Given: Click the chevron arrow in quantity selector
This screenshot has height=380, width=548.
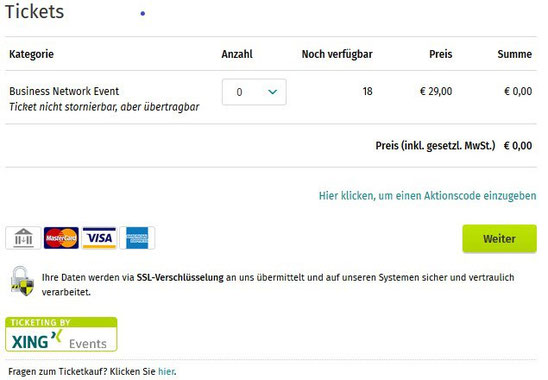Looking at the screenshot, I should coord(273,92).
